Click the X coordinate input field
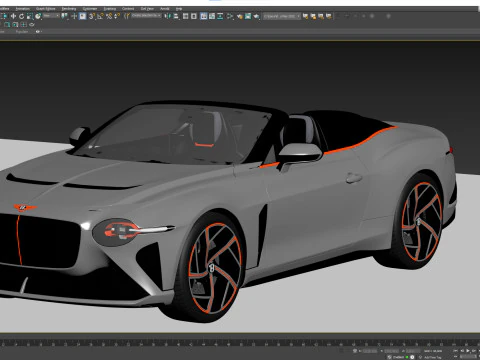Viewport: 480px width, 360px height. 370,351
